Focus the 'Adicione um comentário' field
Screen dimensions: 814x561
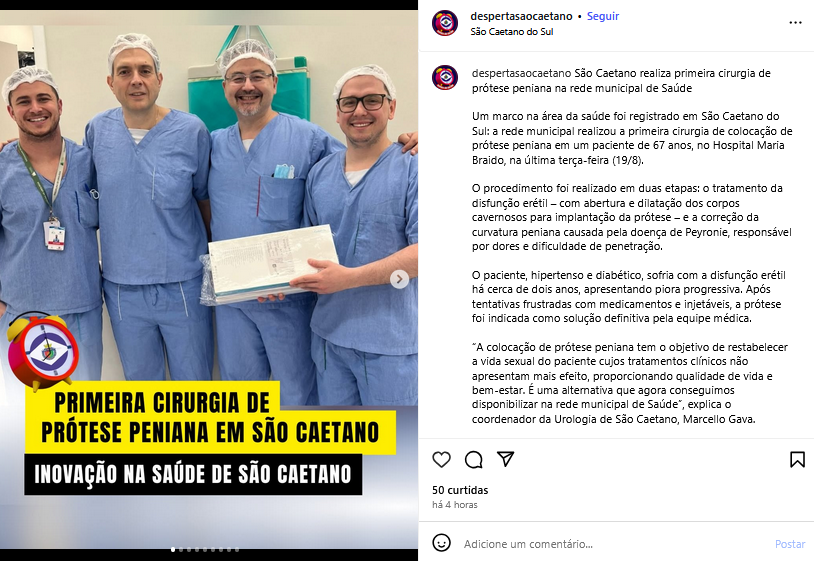pos(613,544)
